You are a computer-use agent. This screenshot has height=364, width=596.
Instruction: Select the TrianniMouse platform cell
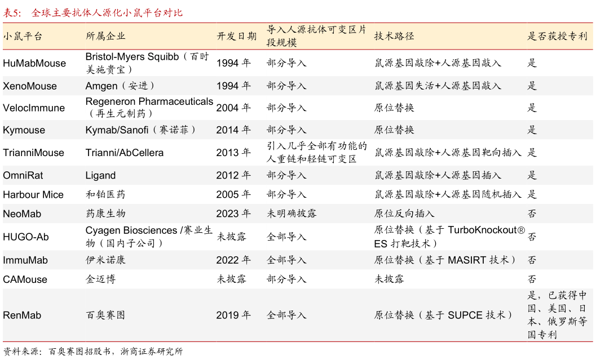pyautogui.click(x=33, y=153)
